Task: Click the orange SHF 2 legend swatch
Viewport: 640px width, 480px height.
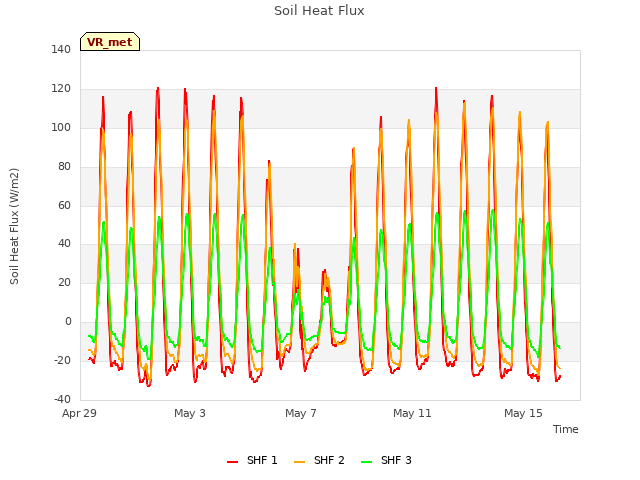Action: pos(300,462)
